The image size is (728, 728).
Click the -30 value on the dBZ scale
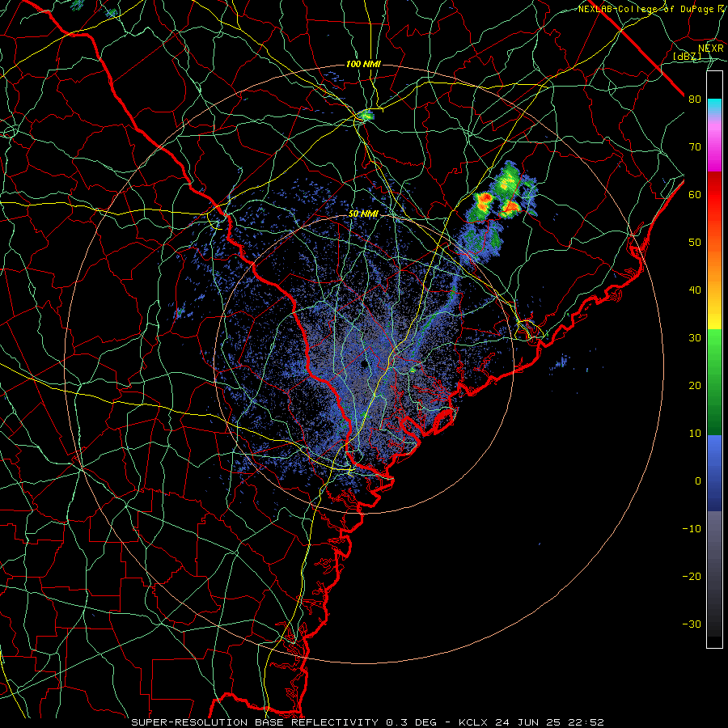[x=692, y=624]
